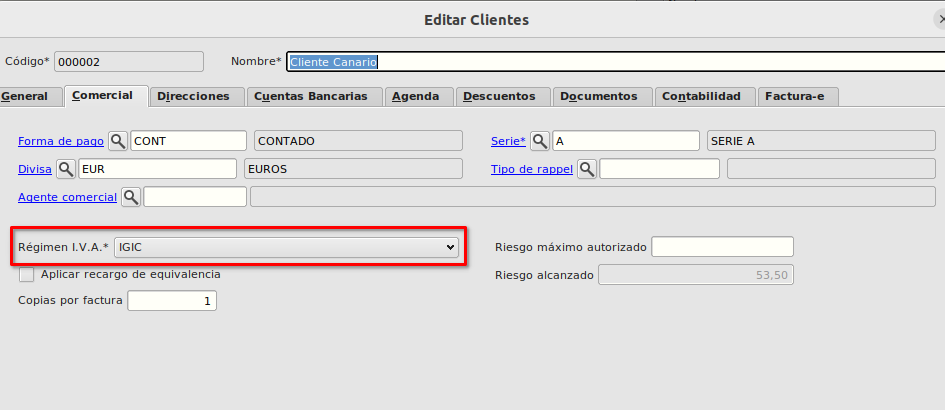The width and height of the screenshot is (945, 410).
Task: Open the Documentos tab
Action: point(603,96)
